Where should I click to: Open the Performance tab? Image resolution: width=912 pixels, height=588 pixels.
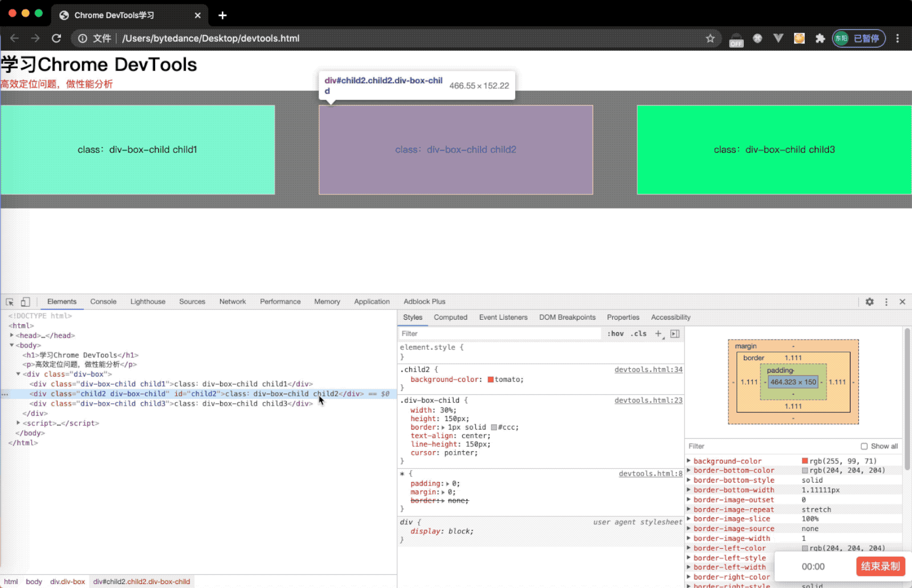coord(280,302)
